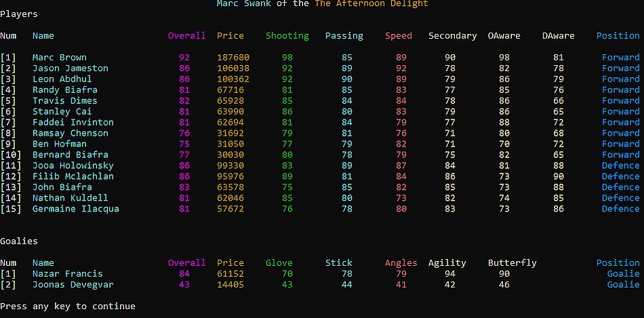This screenshot has width=644, height=318.
Task: Click Jooa Holowinsky's Defence position label
Action: click(620, 165)
